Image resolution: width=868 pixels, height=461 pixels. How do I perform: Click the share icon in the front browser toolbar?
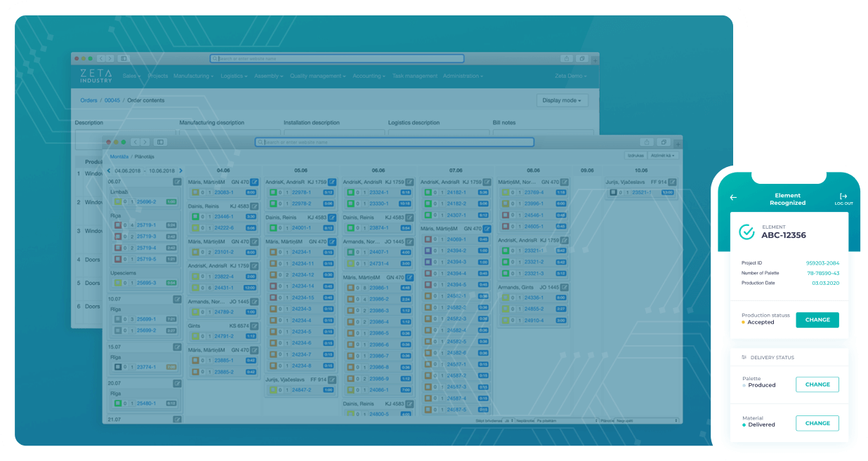tap(646, 142)
